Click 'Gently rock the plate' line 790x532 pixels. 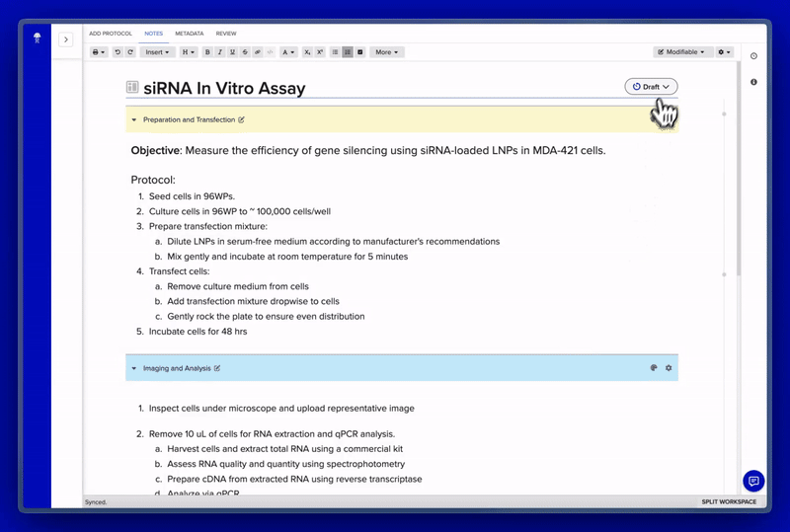266,317
